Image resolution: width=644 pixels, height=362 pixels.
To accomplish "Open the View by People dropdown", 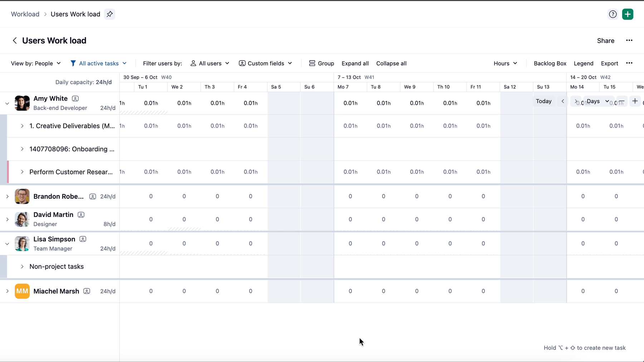I will click(x=36, y=63).
